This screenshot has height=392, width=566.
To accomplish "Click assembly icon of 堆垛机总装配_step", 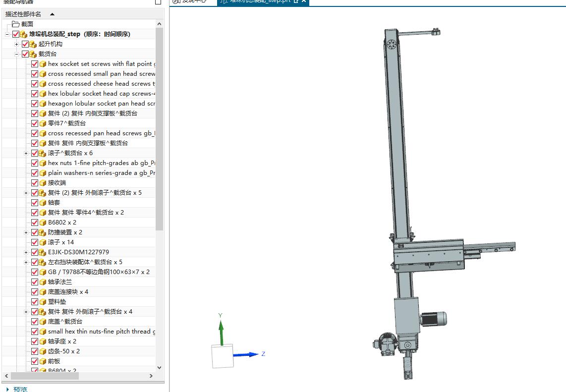I will pyautogui.click(x=24, y=34).
